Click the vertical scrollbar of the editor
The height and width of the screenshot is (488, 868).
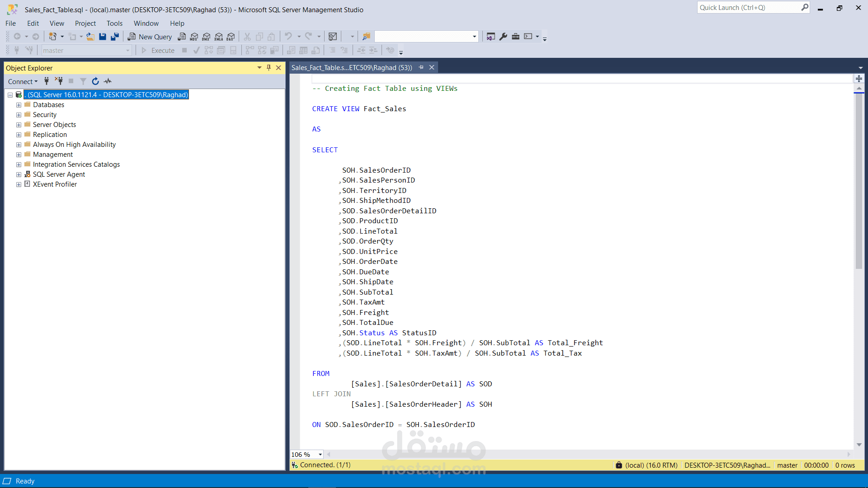pyautogui.click(x=859, y=181)
